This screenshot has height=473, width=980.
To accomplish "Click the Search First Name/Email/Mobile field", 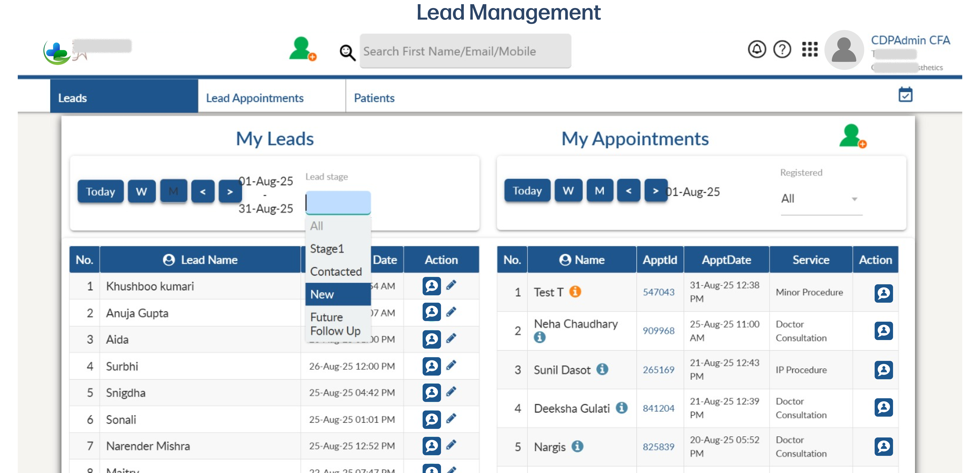I will [465, 51].
